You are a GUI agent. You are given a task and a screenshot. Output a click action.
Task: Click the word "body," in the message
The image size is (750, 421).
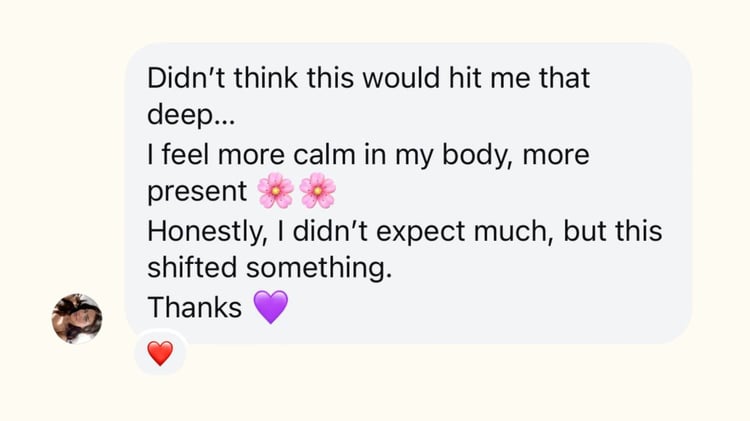click(x=490, y=156)
